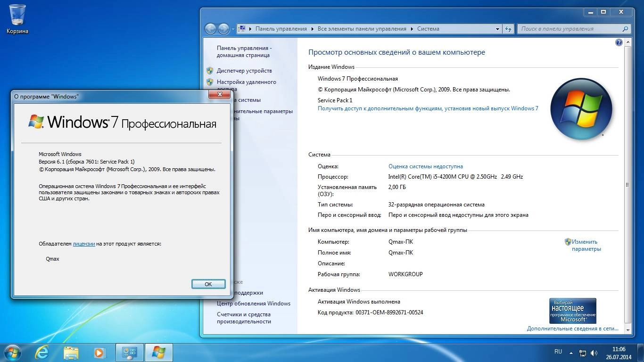Click Версия 6.1 build text in About dialog
The image size is (644, 362).
coord(86,161)
